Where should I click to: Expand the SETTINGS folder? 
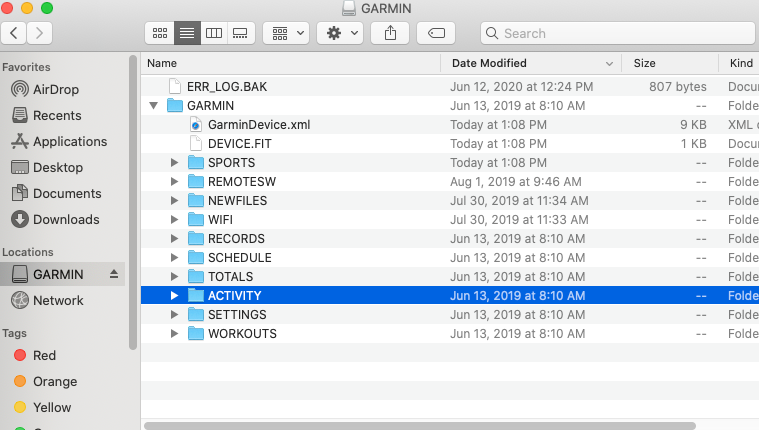pyautogui.click(x=174, y=315)
